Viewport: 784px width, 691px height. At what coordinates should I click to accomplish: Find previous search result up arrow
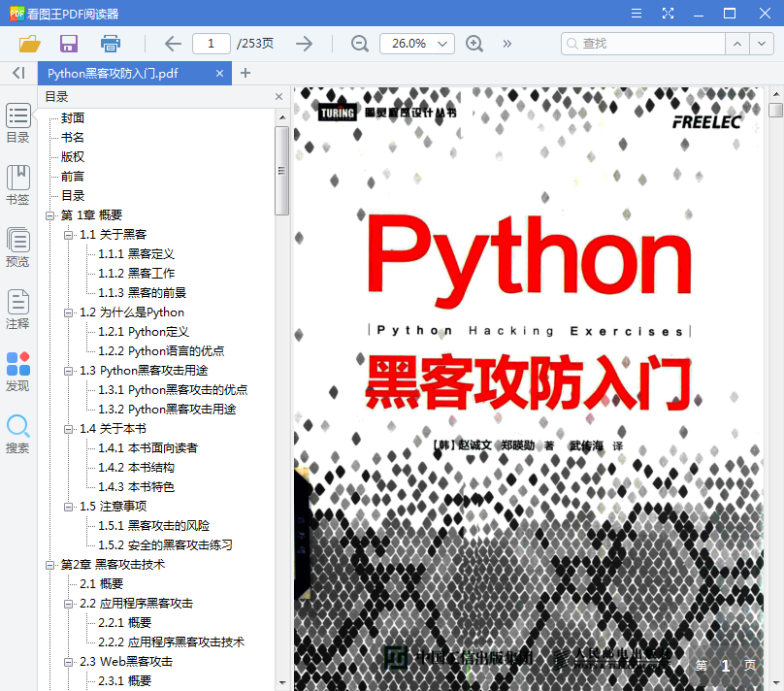(x=737, y=44)
